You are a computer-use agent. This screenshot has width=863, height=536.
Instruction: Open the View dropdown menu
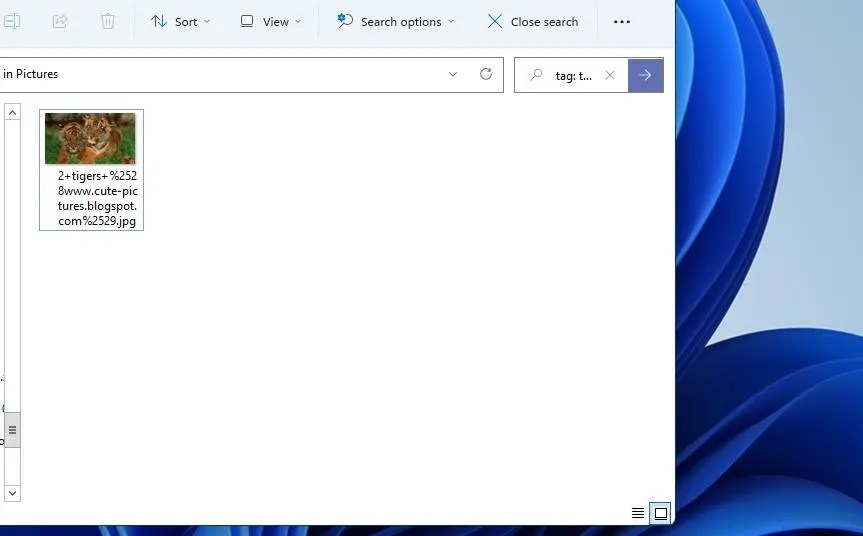pyautogui.click(x=271, y=21)
